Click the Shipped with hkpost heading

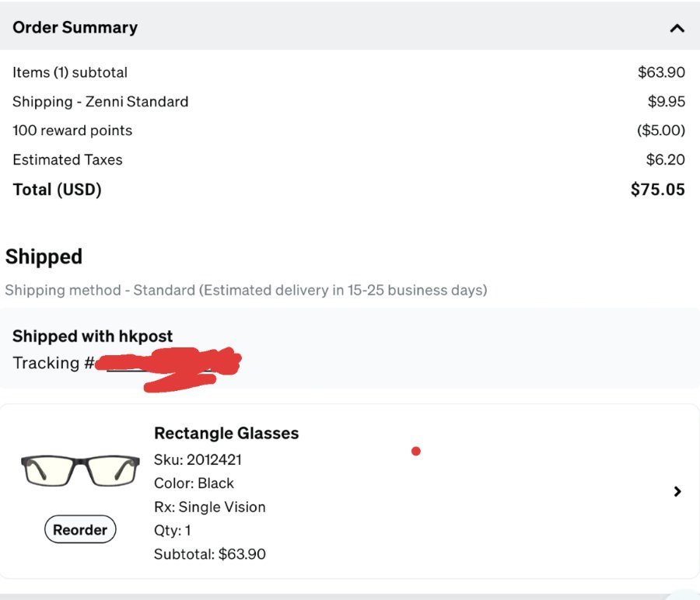[93, 336]
